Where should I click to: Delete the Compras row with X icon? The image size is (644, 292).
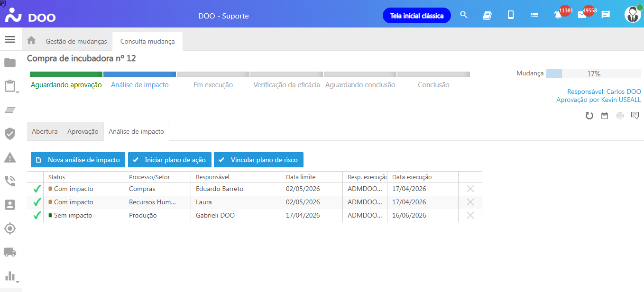click(x=470, y=189)
